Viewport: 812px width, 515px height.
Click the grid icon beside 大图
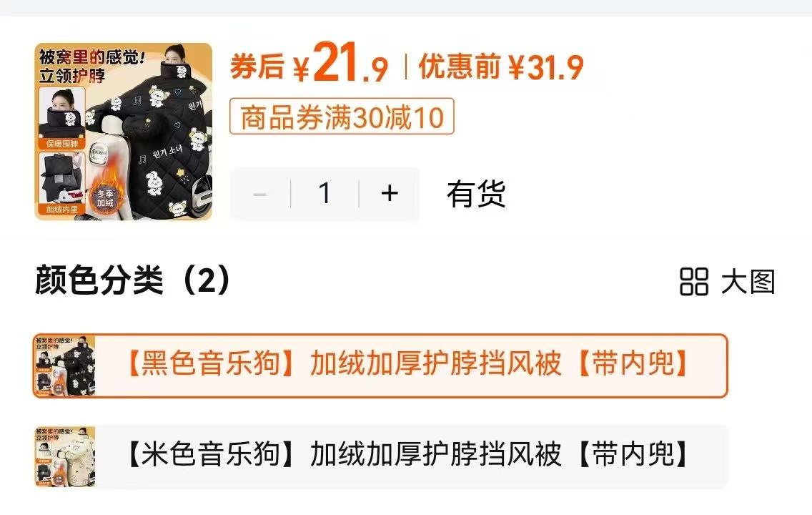(694, 282)
